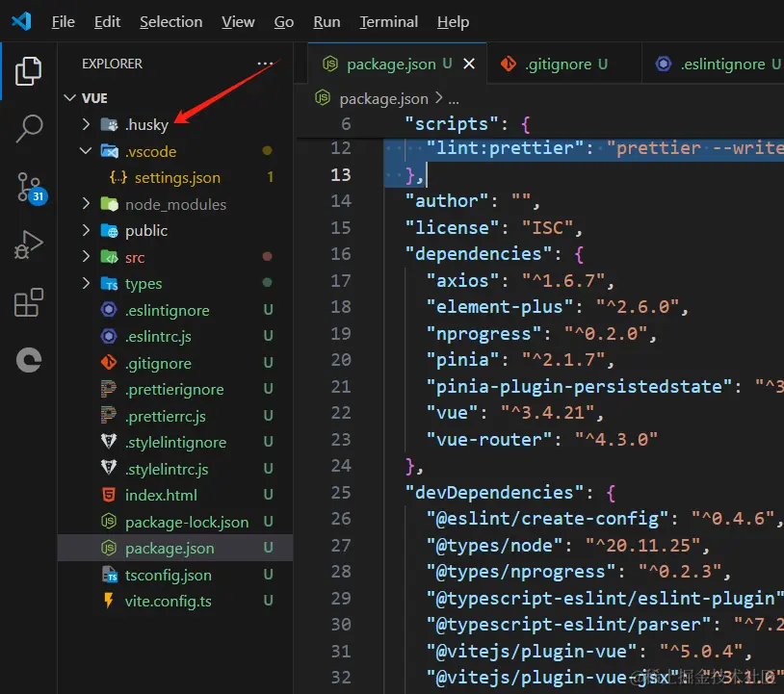This screenshot has height=694, width=784.
Task: Open Explorer more actions (three dots)
Action: point(265,64)
